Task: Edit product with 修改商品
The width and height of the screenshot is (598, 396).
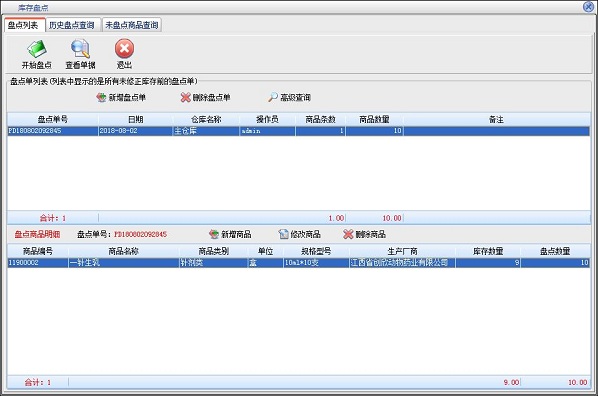Action: coord(299,234)
